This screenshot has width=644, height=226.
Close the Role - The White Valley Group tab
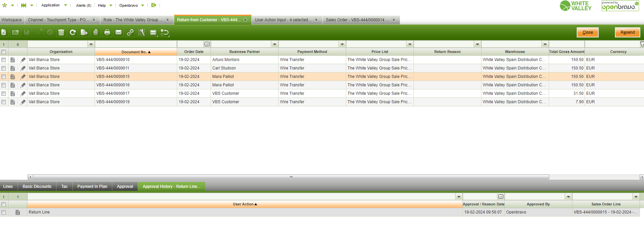(168, 20)
